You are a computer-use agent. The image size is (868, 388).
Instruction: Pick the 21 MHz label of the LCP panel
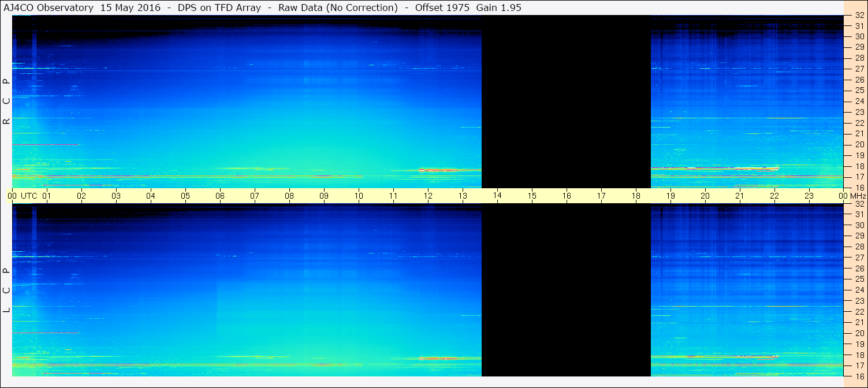click(x=859, y=322)
